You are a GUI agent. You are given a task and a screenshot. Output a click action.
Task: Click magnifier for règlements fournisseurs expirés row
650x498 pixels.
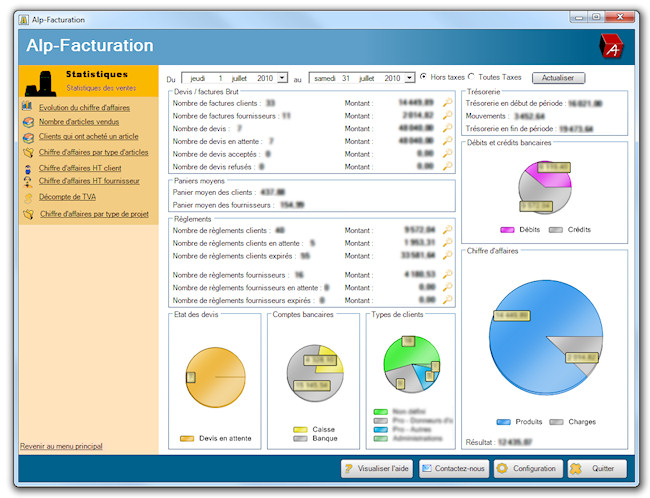point(447,299)
